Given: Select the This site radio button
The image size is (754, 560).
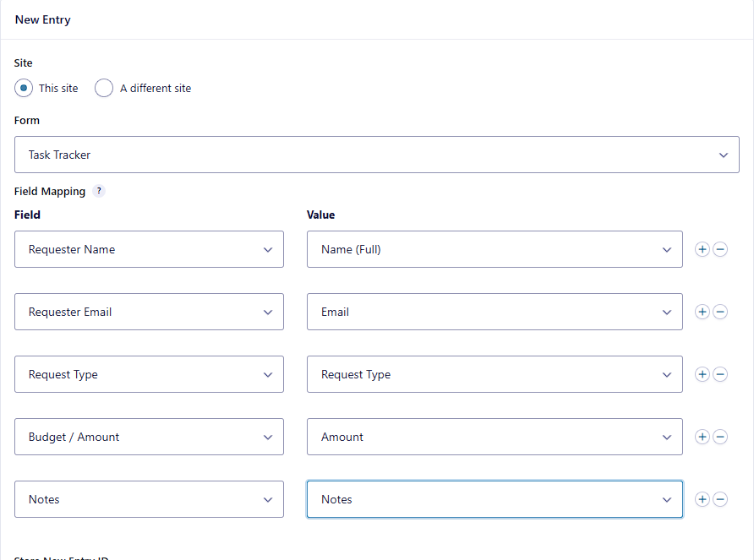Looking at the screenshot, I should pyautogui.click(x=24, y=88).
